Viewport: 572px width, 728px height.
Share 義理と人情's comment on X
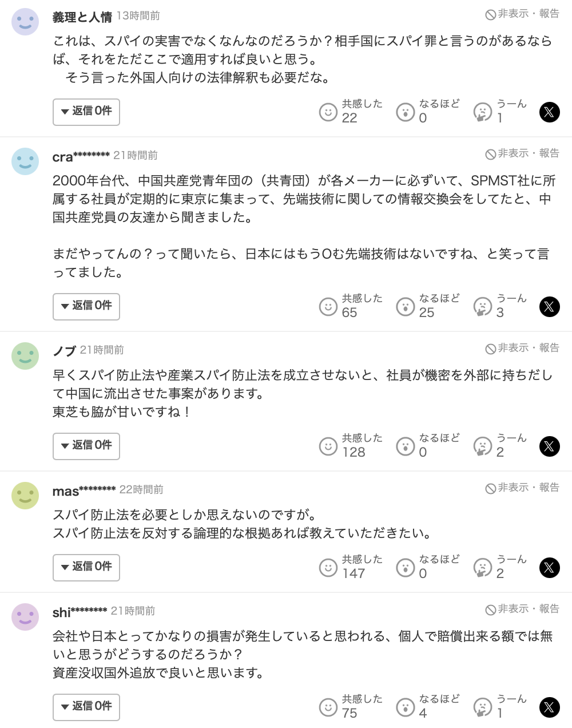click(x=549, y=112)
